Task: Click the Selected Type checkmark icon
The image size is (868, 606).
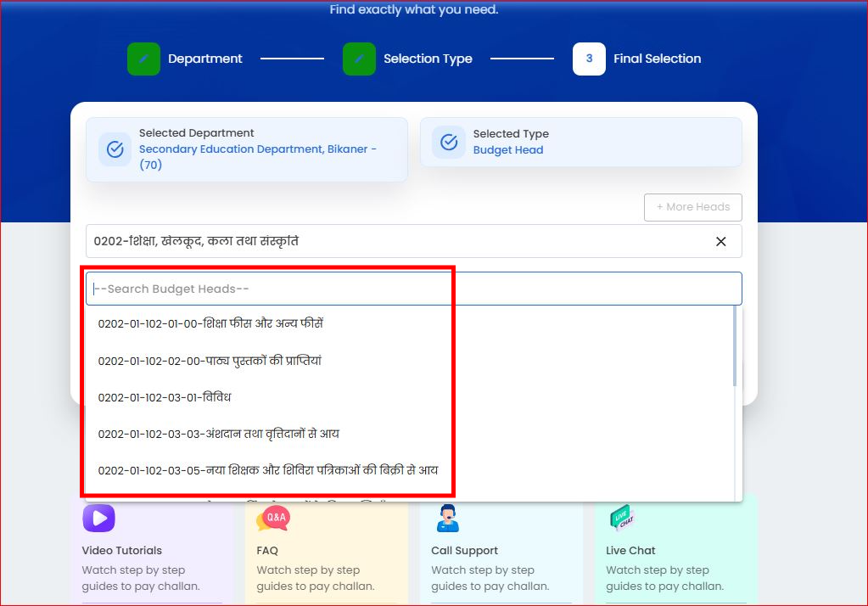Action: pos(449,142)
